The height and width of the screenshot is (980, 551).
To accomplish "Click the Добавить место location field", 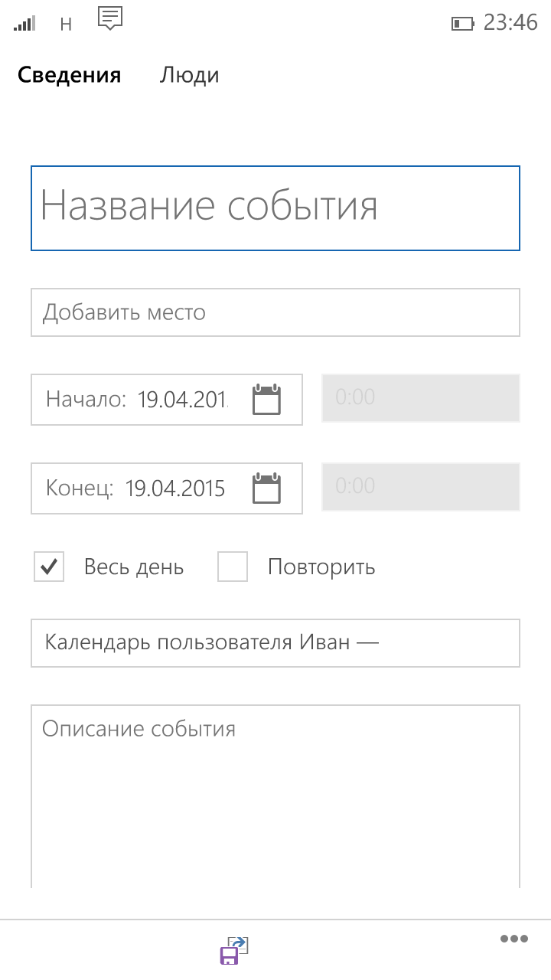I will 275,312.
